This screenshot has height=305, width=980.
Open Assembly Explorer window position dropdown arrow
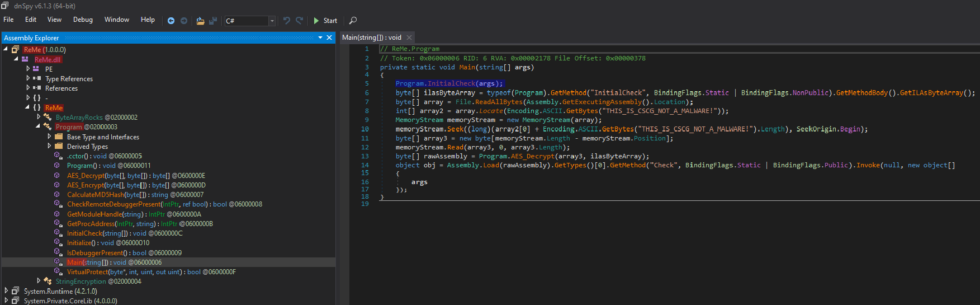320,37
